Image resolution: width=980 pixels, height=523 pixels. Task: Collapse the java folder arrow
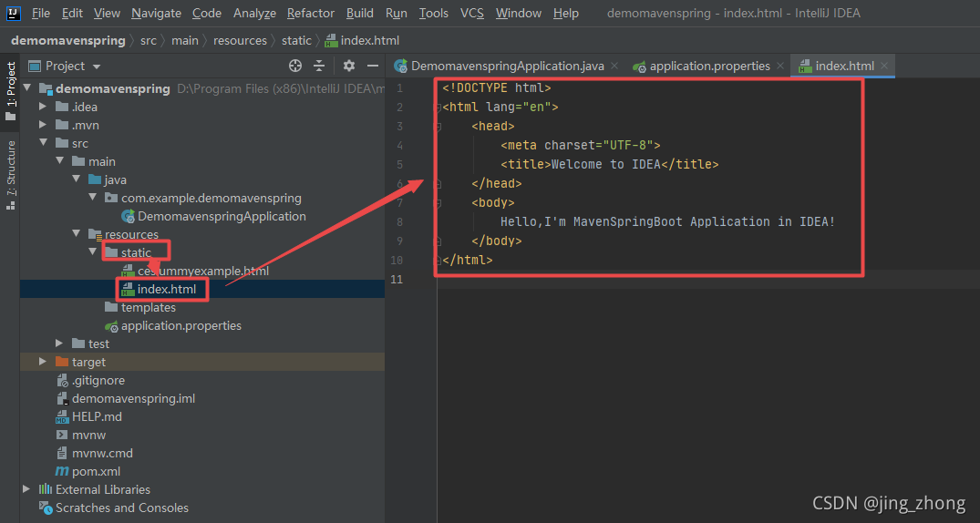[76, 180]
